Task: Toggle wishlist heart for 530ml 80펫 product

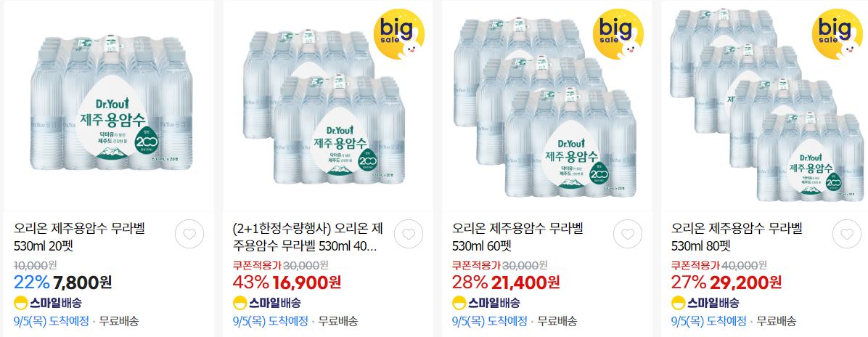Action: [847, 234]
